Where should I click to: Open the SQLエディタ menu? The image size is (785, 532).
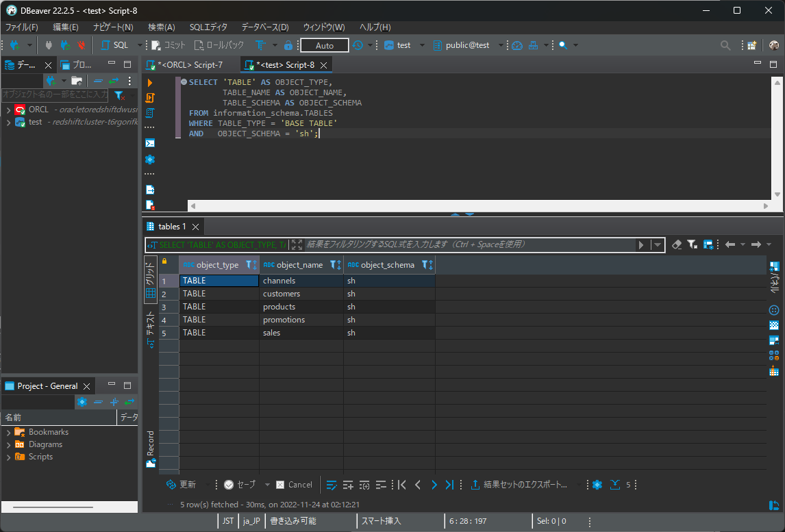(208, 27)
